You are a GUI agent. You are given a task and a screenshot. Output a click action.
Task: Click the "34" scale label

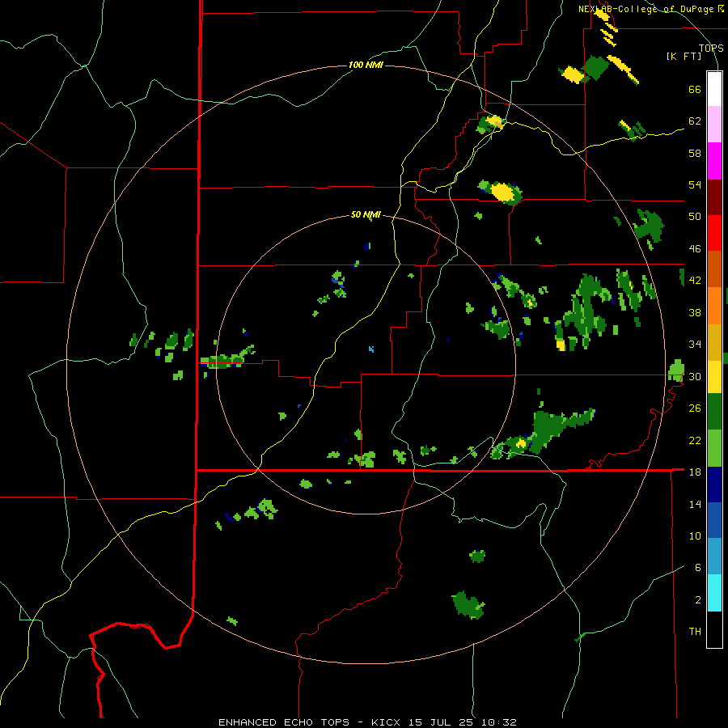click(695, 345)
